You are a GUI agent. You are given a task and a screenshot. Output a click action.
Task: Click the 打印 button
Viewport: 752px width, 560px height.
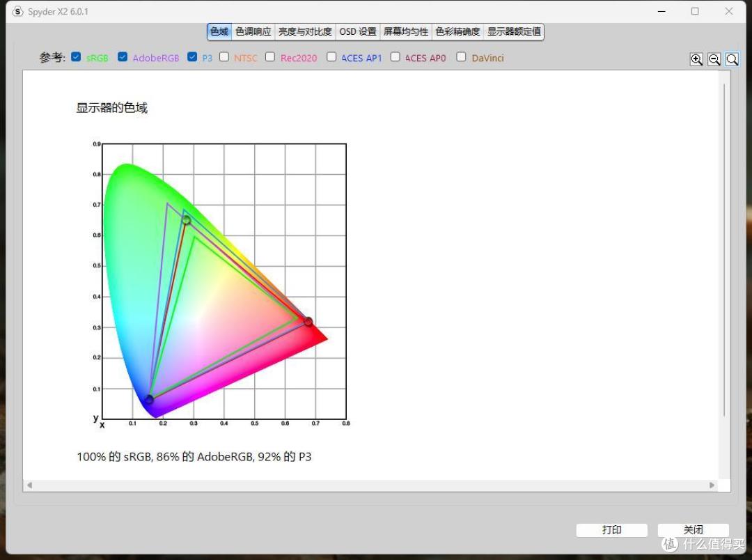(611, 530)
